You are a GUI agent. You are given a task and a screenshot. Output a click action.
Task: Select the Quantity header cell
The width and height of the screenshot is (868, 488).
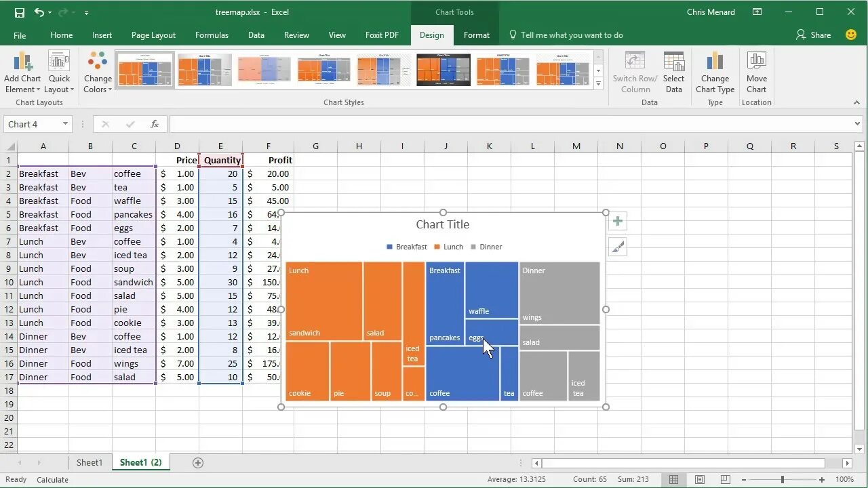pos(221,160)
